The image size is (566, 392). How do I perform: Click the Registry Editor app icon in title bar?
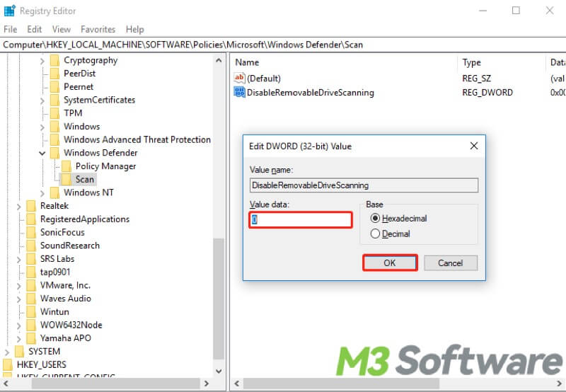click(9, 11)
